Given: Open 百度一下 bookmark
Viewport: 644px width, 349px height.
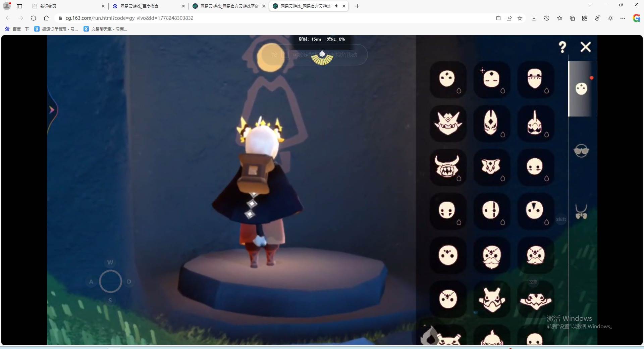Looking at the screenshot, I should click(17, 29).
